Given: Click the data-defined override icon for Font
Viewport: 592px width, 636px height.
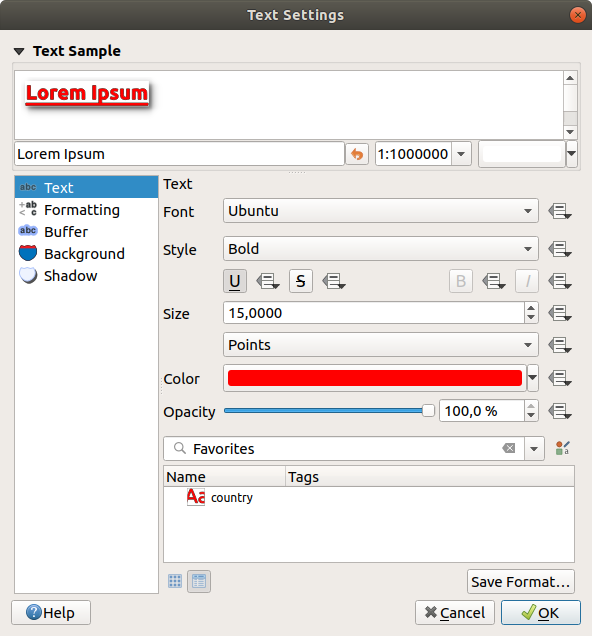Looking at the screenshot, I should point(560,211).
